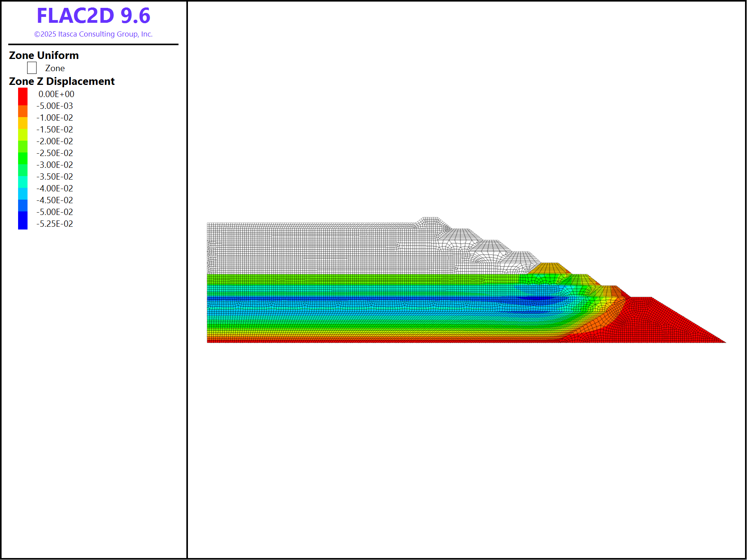Screen dimensions: 747x560
Task: Click the -1.00E-02 legend label
Action: pyautogui.click(x=55, y=118)
